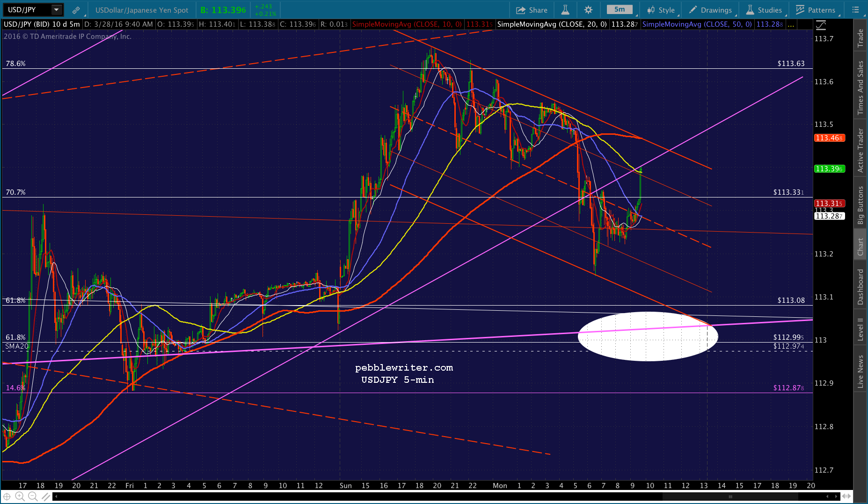This screenshot has width=868, height=504.
Task: Click the list menu icon at top right
Action: pyautogui.click(x=856, y=10)
